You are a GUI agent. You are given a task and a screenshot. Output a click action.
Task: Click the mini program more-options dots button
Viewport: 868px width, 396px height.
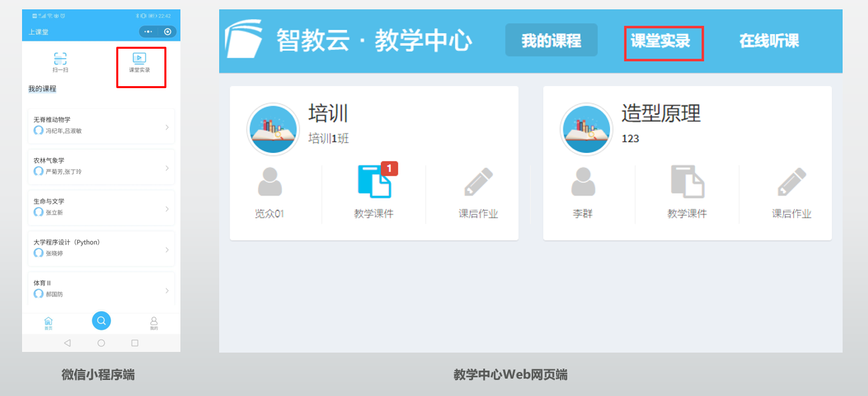pyautogui.click(x=148, y=31)
